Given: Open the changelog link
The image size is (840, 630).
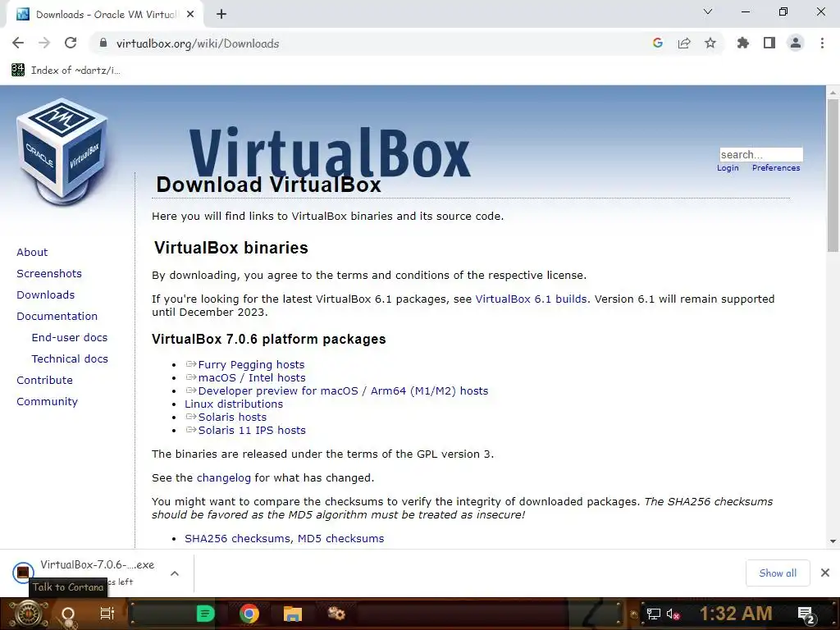Looking at the screenshot, I should point(223,478).
